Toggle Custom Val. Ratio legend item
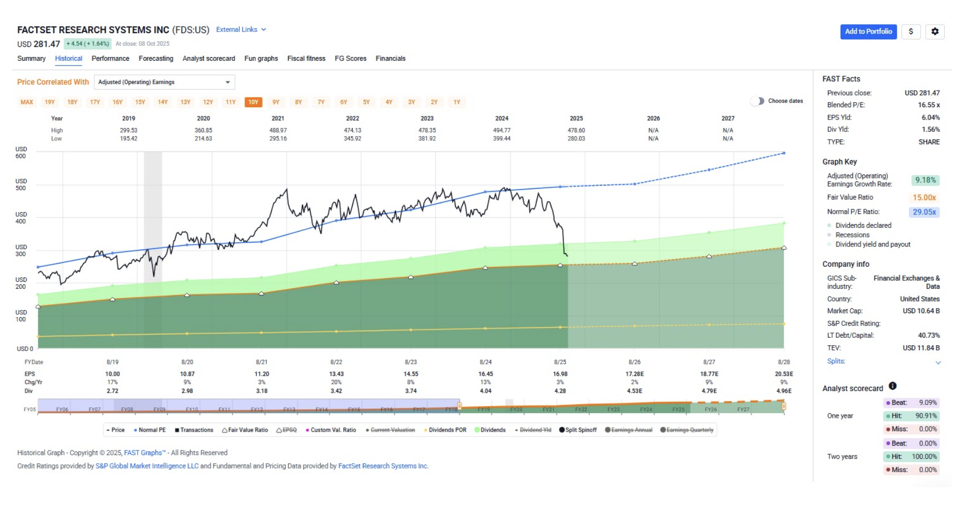 pyautogui.click(x=330, y=430)
